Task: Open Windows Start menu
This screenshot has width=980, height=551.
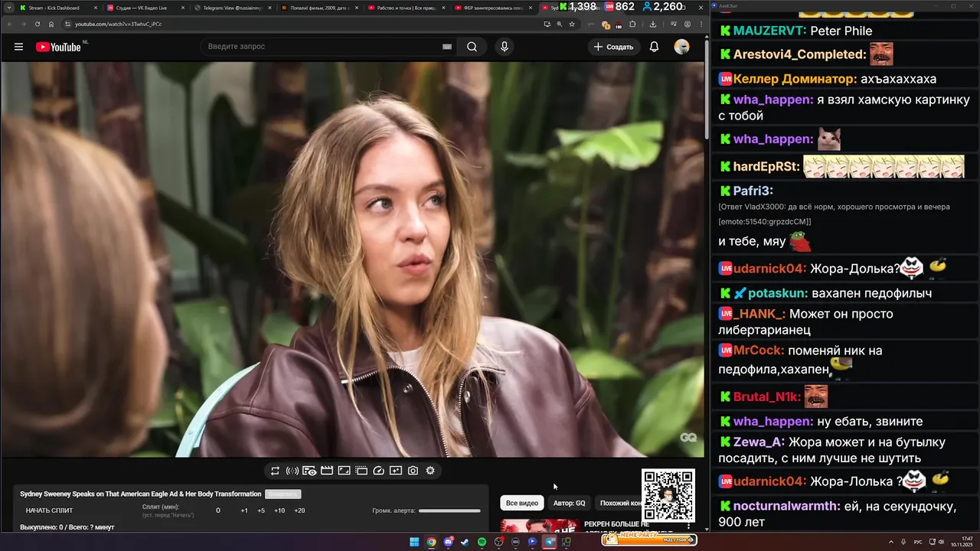Action: (x=414, y=542)
